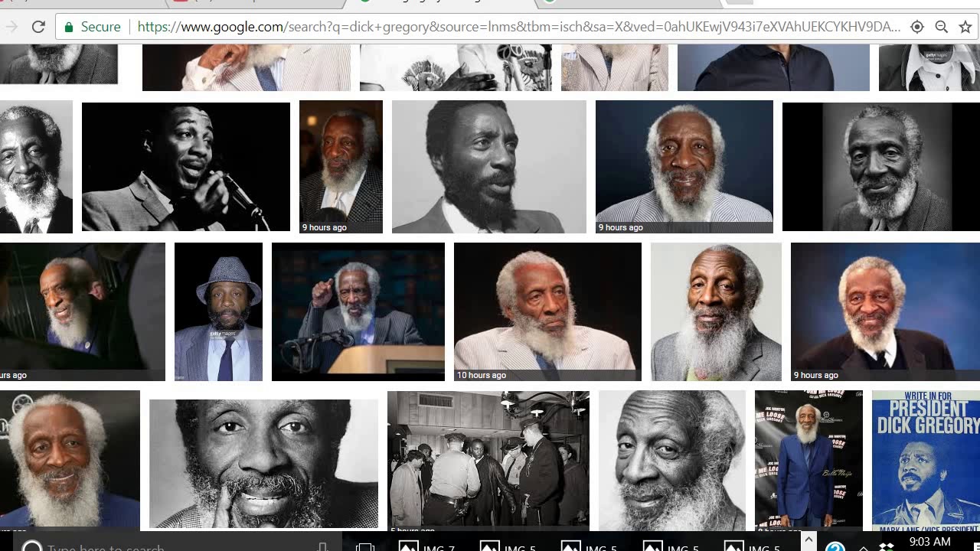The height and width of the screenshot is (551, 980).
Task: Click the blue help icon in system tray
Action: coord(835,546)
